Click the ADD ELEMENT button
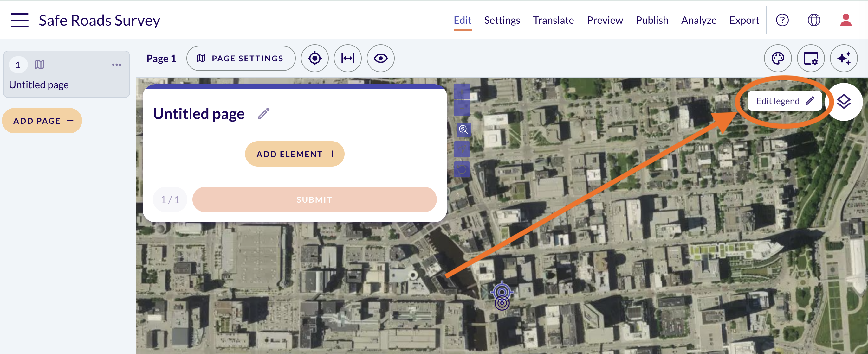Screen dimensions: 868x354 [295, 154]
